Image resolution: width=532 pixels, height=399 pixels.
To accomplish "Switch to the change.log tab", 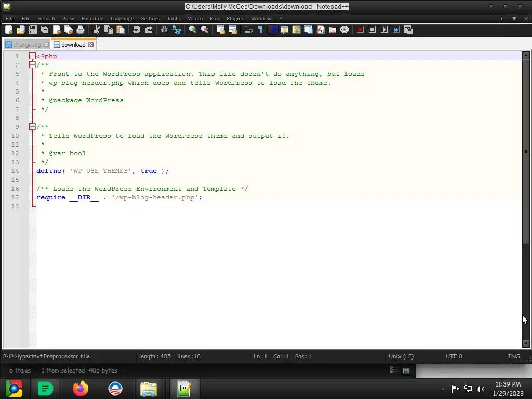I will click(27, 45).
